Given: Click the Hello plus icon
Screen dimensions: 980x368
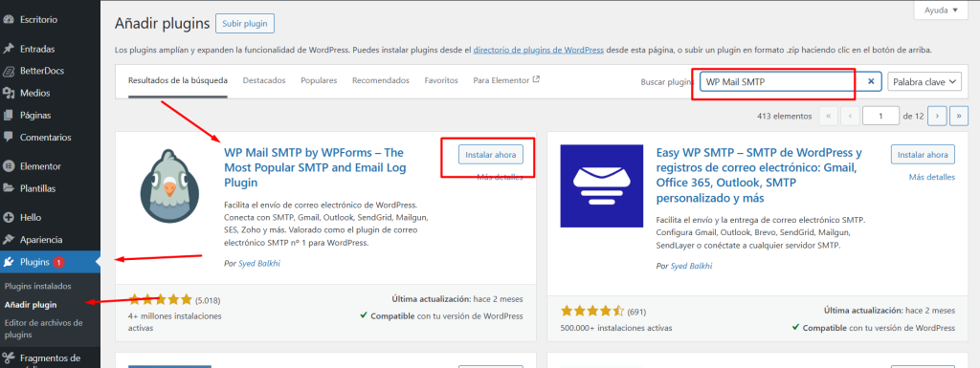Looking at the screenshot, I should (x=9, y=218).
